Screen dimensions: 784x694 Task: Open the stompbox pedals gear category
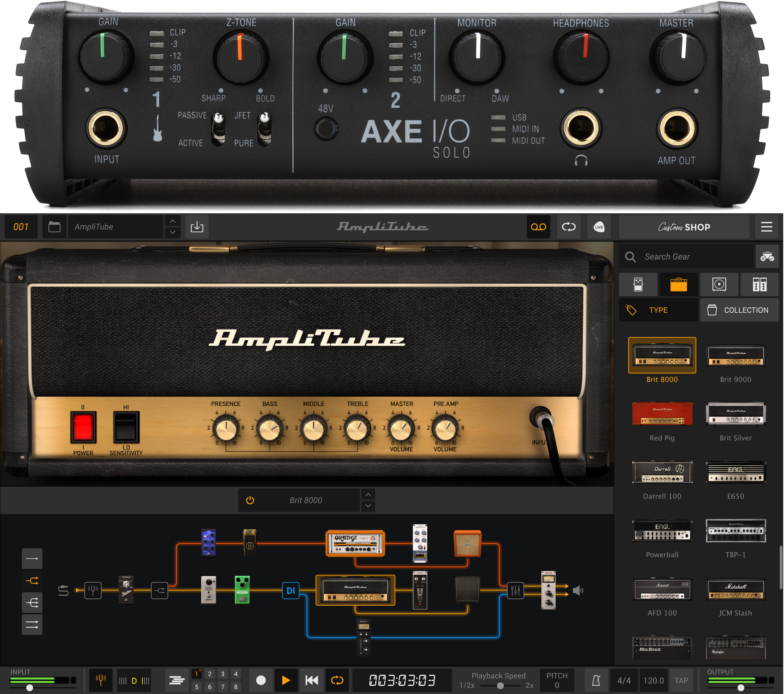click(x=638, y=285)
